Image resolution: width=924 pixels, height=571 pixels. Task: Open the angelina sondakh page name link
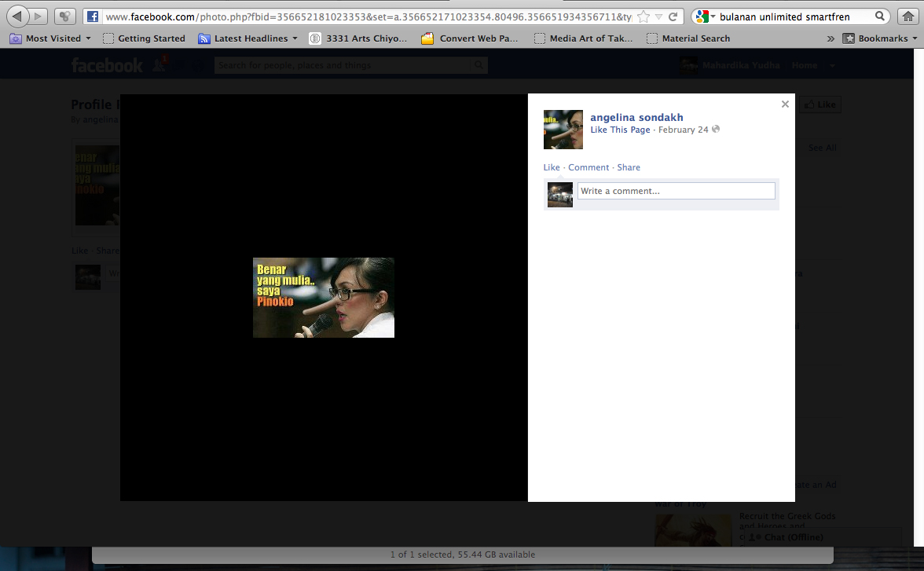click(636, 117)
